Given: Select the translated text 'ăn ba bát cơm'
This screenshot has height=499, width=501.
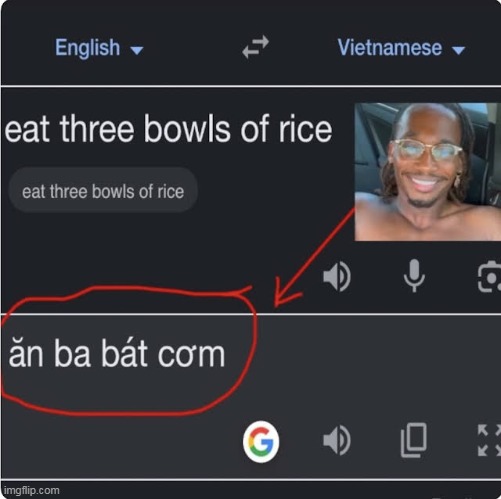Looking at the screenshot, I should point(117,353).
